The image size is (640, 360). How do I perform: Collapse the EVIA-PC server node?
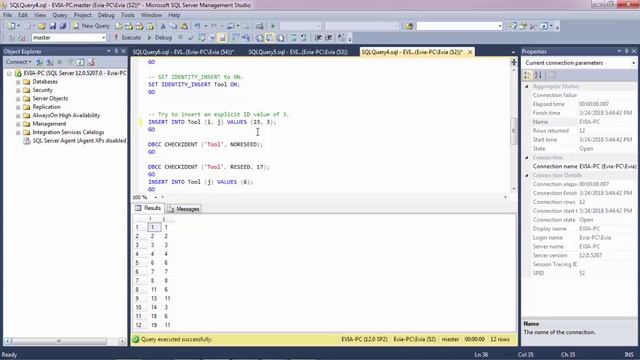pos(9,73)
